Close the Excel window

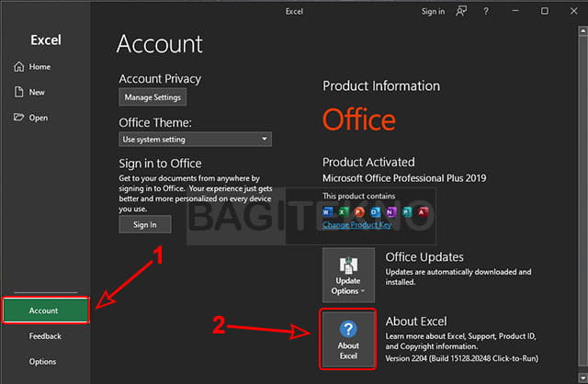pyautogui.click(x=573, y=11)
